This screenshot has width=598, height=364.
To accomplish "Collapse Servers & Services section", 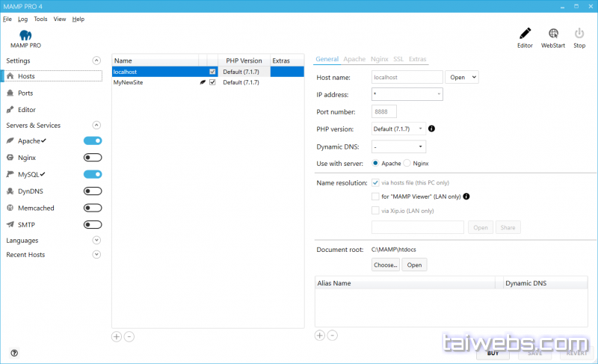I will [96, 125].
